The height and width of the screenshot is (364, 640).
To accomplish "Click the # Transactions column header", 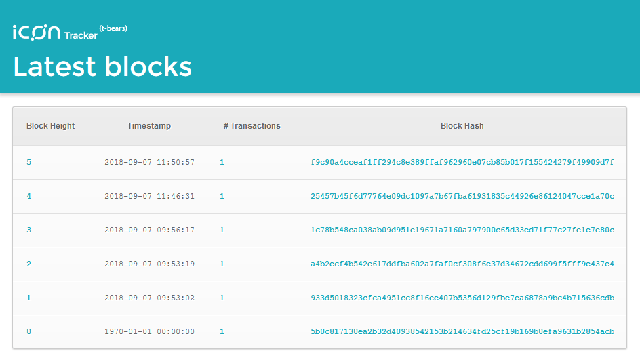I will (252, 126).
